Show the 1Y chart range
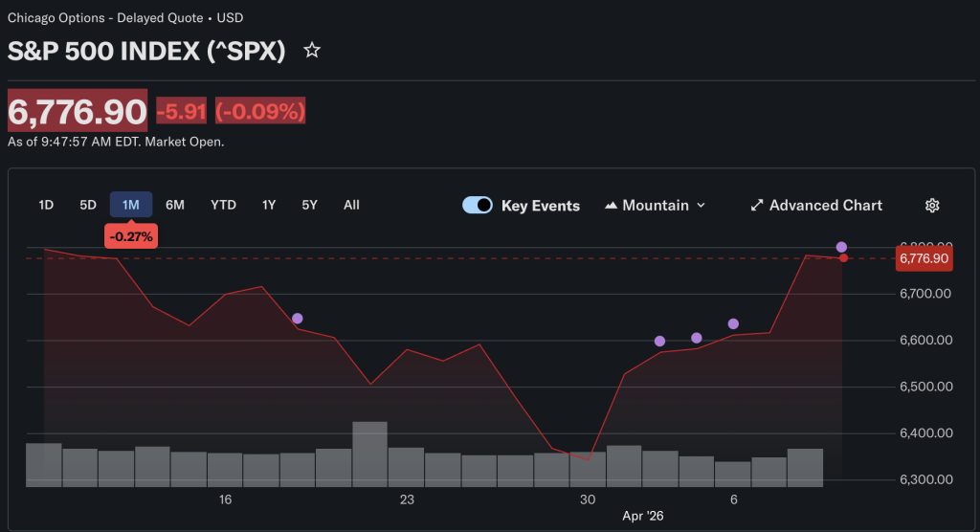 269,205
